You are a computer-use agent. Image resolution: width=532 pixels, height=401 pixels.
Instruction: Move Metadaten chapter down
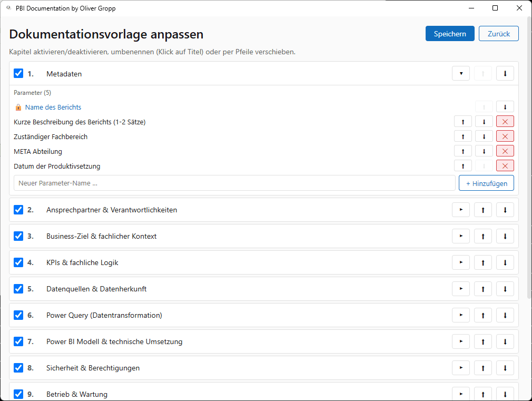505,73
